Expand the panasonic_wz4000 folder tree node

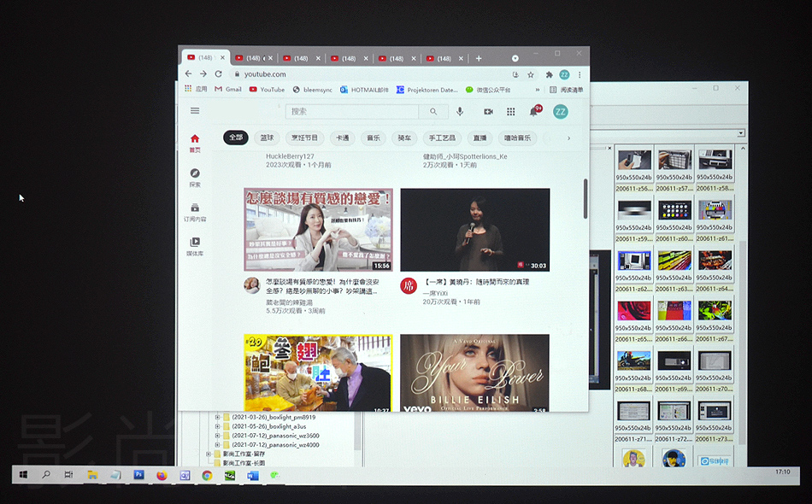[218, 445]
